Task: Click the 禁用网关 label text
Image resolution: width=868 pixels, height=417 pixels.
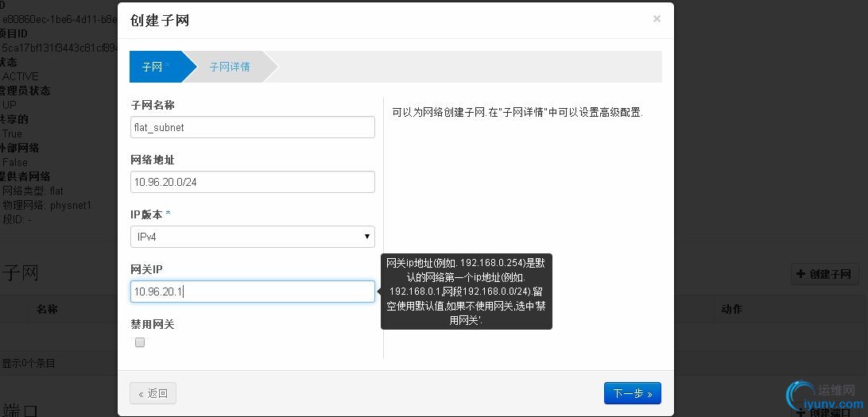Action: [x=153, y=324]
